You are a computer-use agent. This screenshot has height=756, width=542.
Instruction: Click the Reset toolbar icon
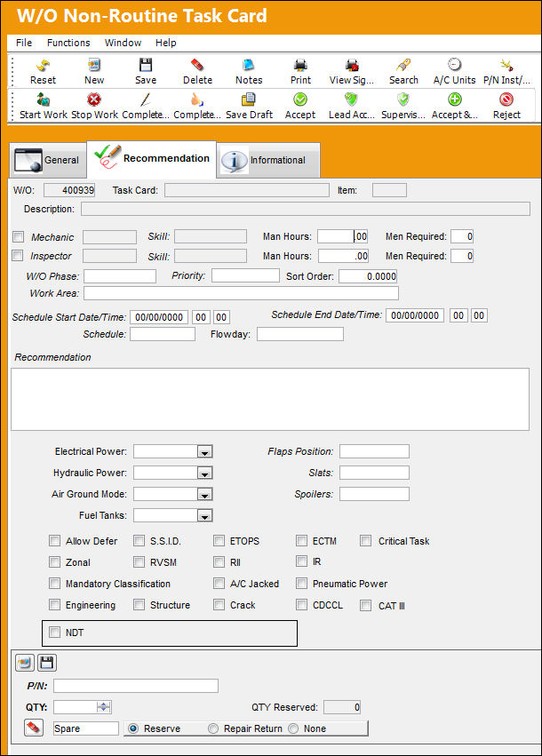(43, 65)
